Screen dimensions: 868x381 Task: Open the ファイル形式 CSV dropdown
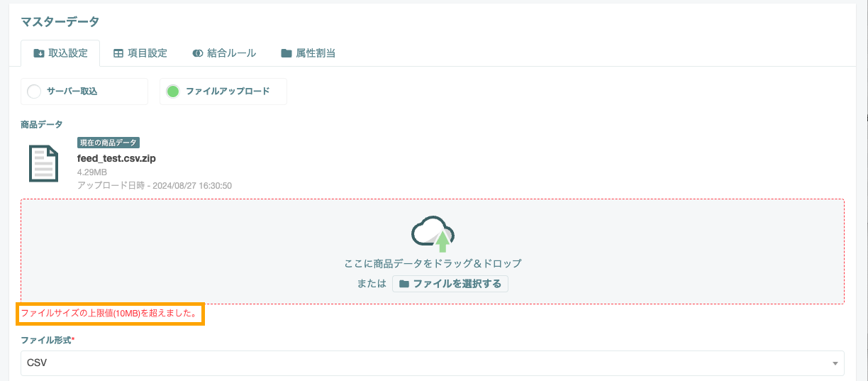[x=433, y=363]
